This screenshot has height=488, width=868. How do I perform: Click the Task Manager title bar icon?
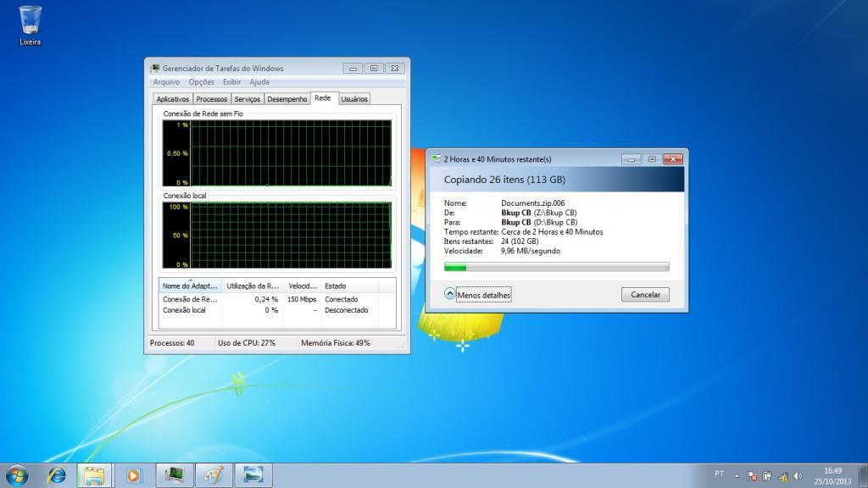(x=156, y=68)
